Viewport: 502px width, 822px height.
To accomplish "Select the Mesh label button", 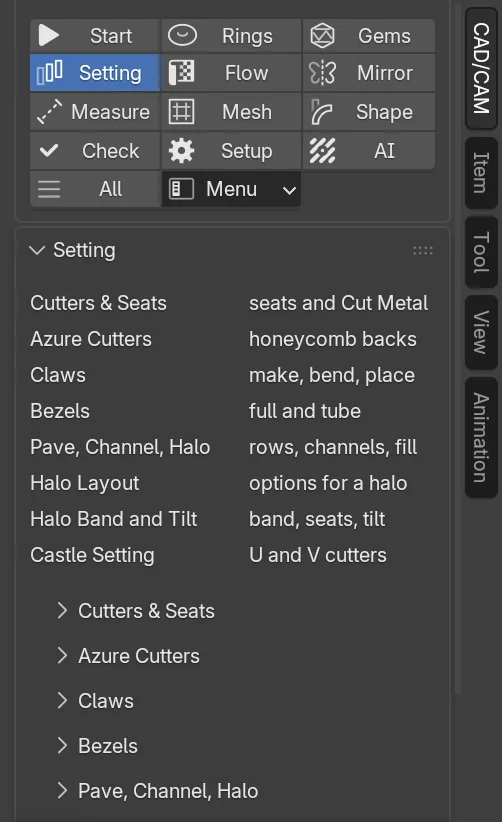I will point(247,112).
